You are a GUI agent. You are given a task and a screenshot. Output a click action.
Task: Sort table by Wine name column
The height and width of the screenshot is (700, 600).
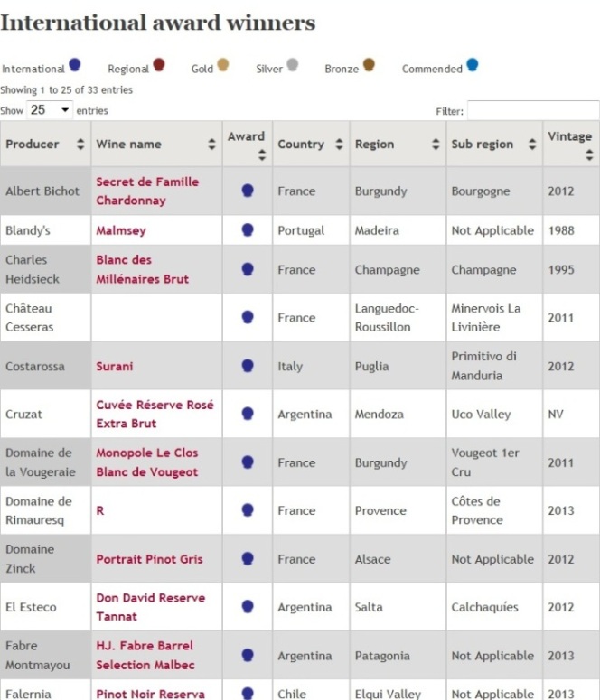point(156,144)
